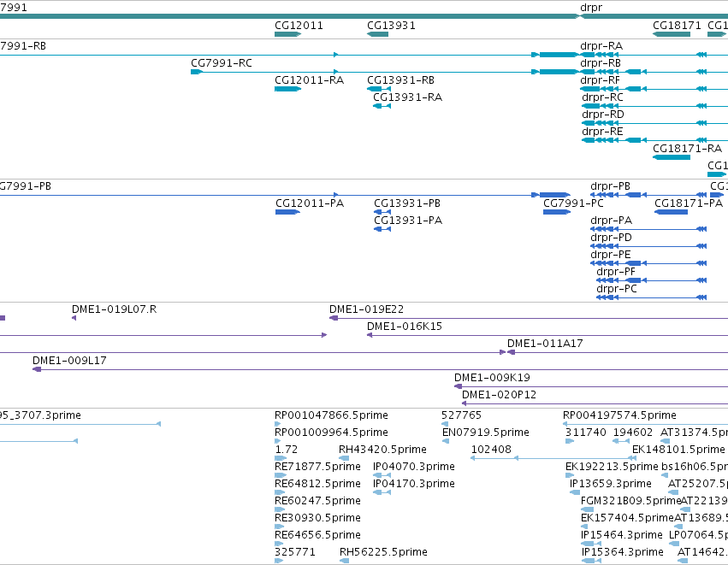Select EST IP13659.3prime
The height and width of the screenshot is (565, 728).
611,485
